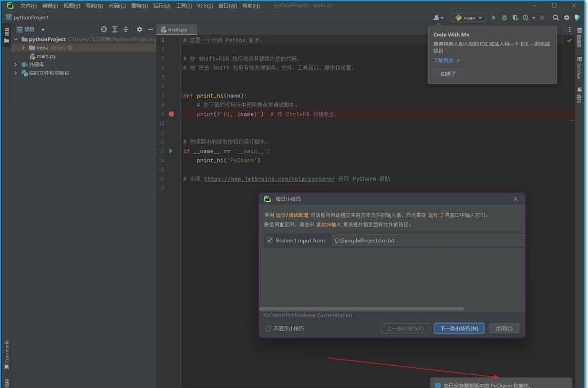Open the SciView side panel
The image size is (588, 388).
(580, 68)
